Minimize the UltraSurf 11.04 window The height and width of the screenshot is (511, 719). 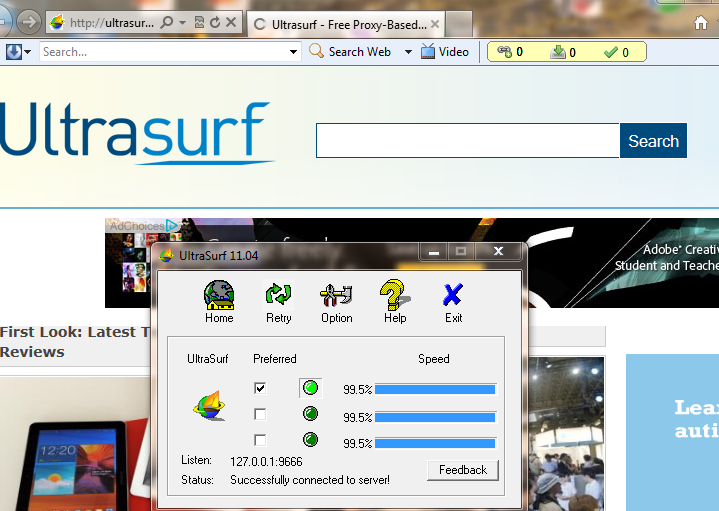(434, 251)
